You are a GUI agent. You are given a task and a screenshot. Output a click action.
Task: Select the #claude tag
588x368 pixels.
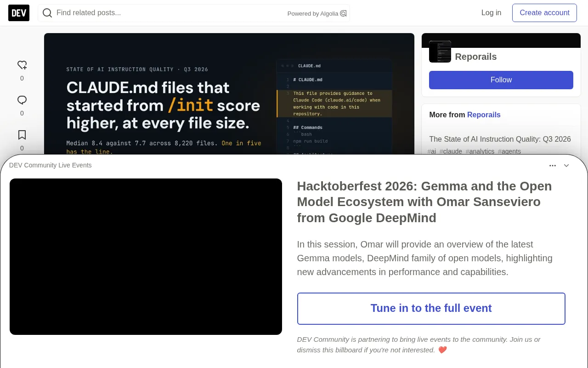[x=451, y=151]
